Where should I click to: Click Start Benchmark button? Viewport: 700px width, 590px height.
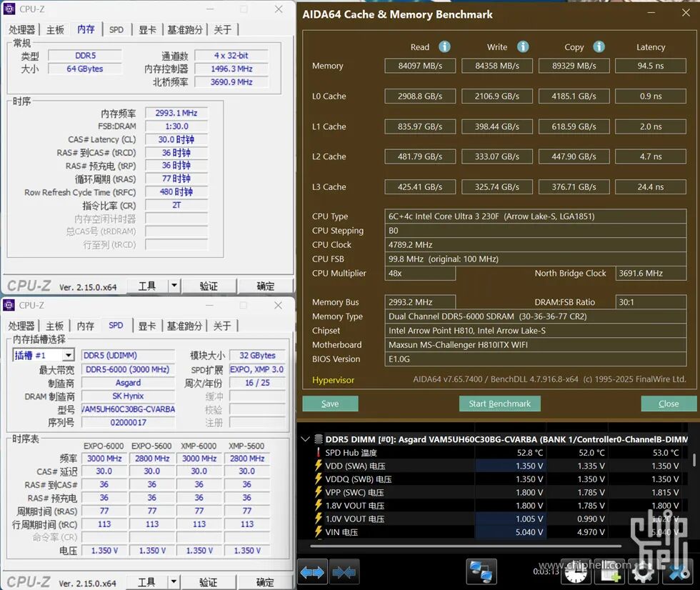coord(499,404)
